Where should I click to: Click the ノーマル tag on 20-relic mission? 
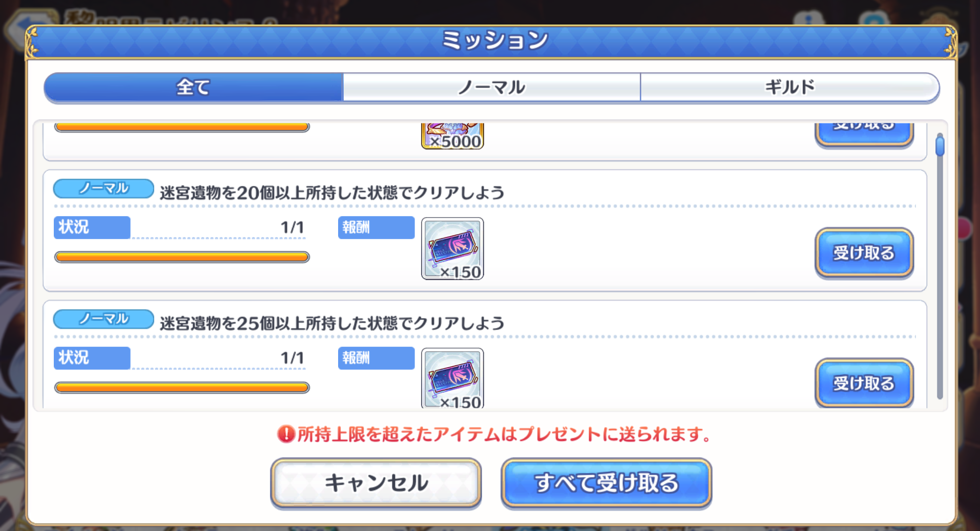(103, 188)
